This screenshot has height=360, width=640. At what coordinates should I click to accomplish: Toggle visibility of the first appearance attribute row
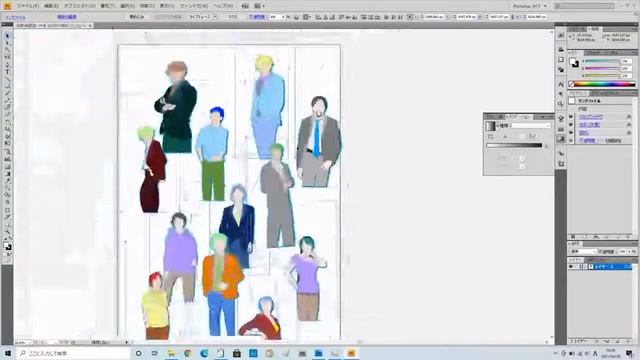(571, 117)
